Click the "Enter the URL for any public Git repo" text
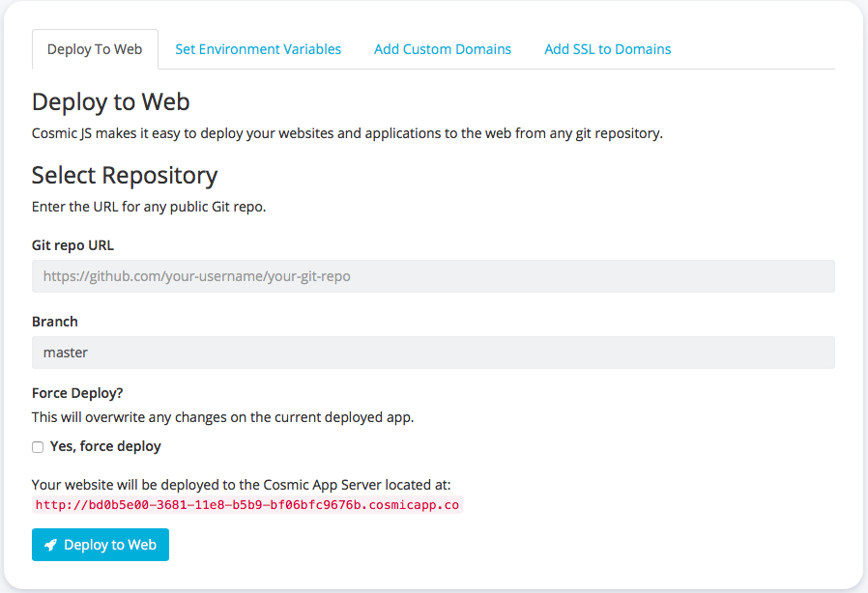Screen dimensions: 868x593 (x=149, y=207)
